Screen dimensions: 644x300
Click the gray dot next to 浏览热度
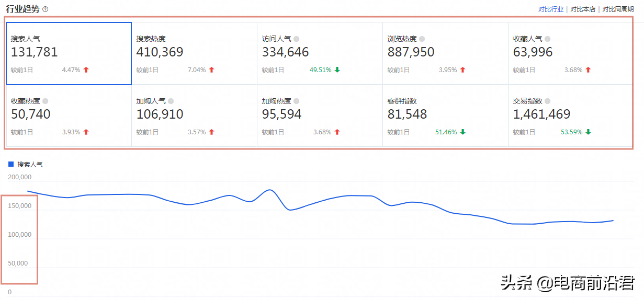tap(422, 39)
